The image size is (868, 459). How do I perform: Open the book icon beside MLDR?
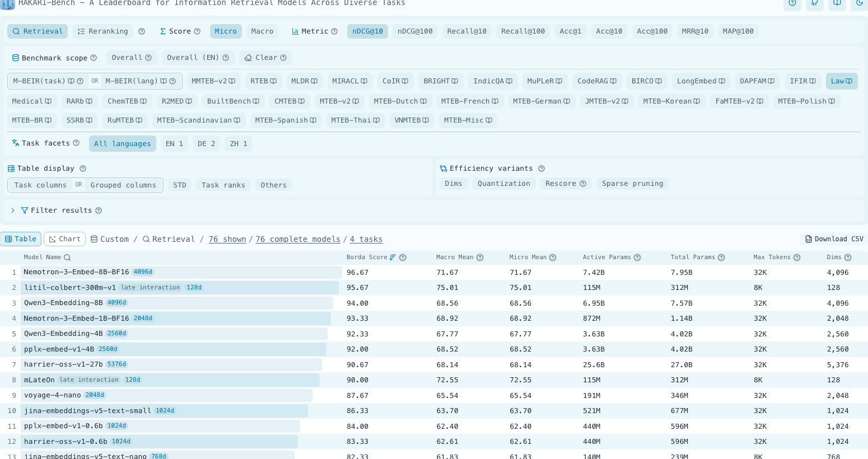[314, 81]
